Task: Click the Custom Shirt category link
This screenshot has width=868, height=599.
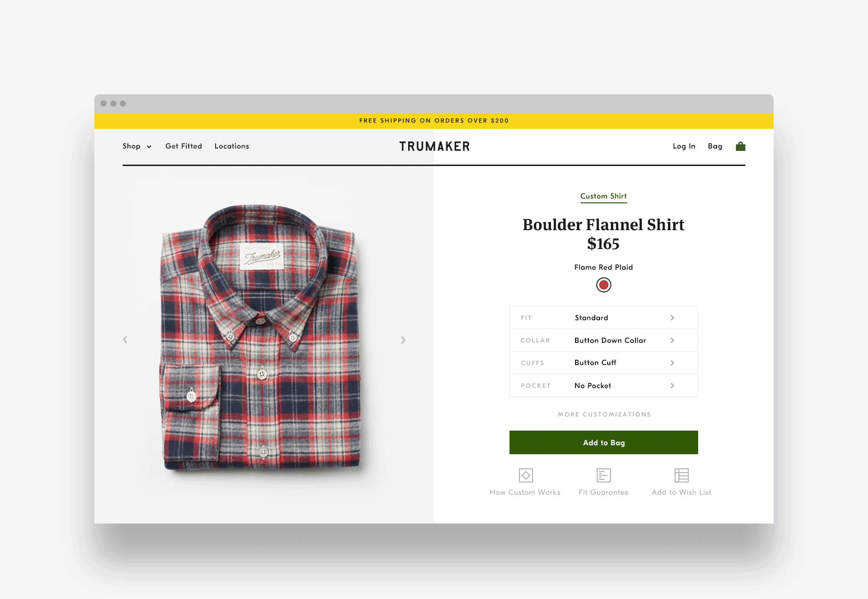Action: (x=603, y=196)
